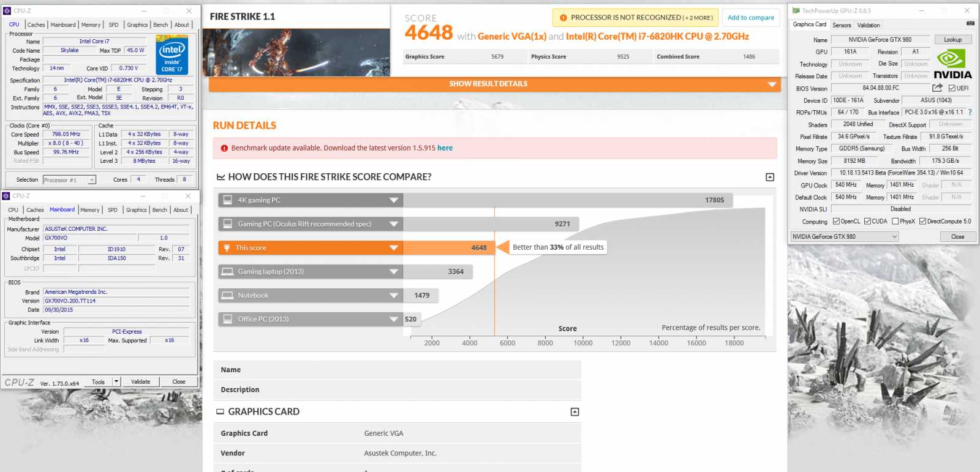Open Bench tab in upper CPU-Z window
This screenshot has width=980, height=472.
coord(160,25)
